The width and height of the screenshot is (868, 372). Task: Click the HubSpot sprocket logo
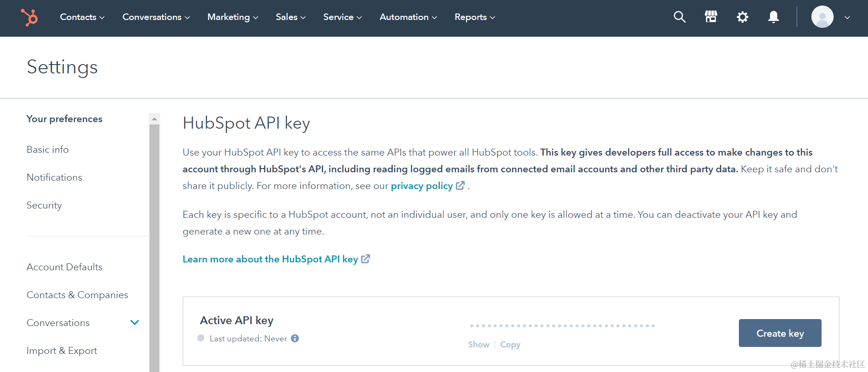pos(29,17)
